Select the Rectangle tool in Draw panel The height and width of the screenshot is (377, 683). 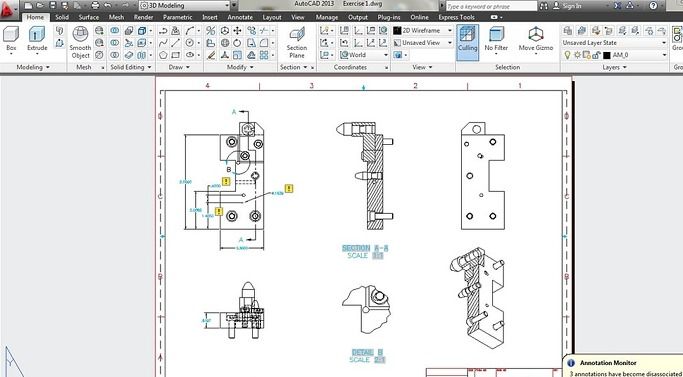point(176,55)
